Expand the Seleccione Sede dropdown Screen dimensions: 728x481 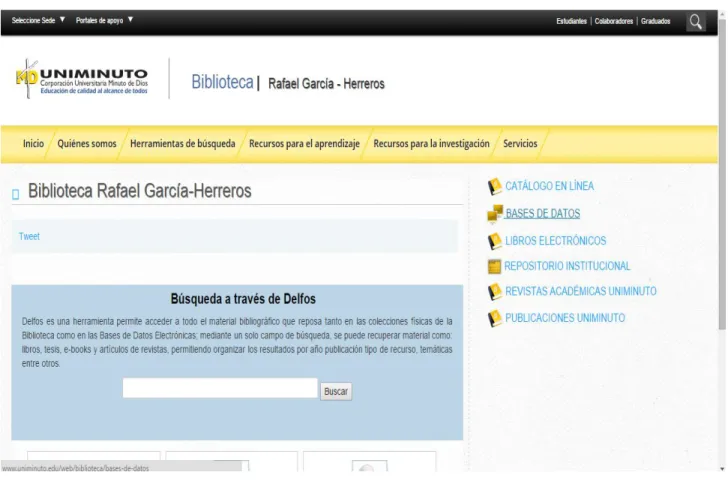[38, 20]
